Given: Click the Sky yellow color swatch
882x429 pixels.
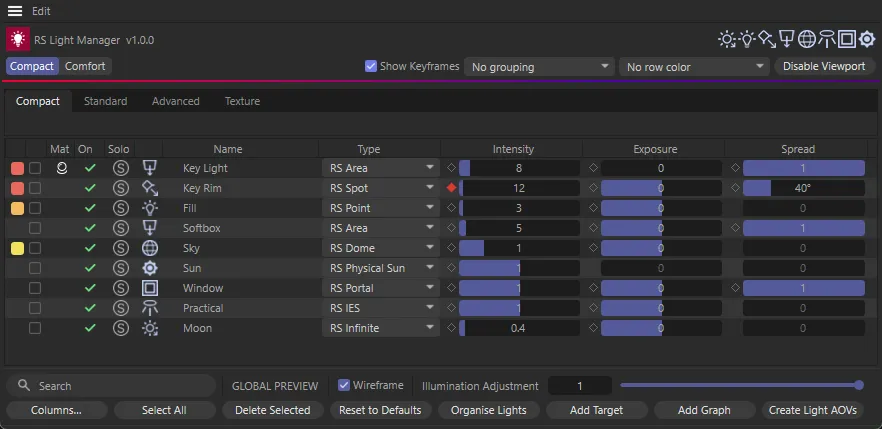Looking at the screenshot, I should [17, 248].
